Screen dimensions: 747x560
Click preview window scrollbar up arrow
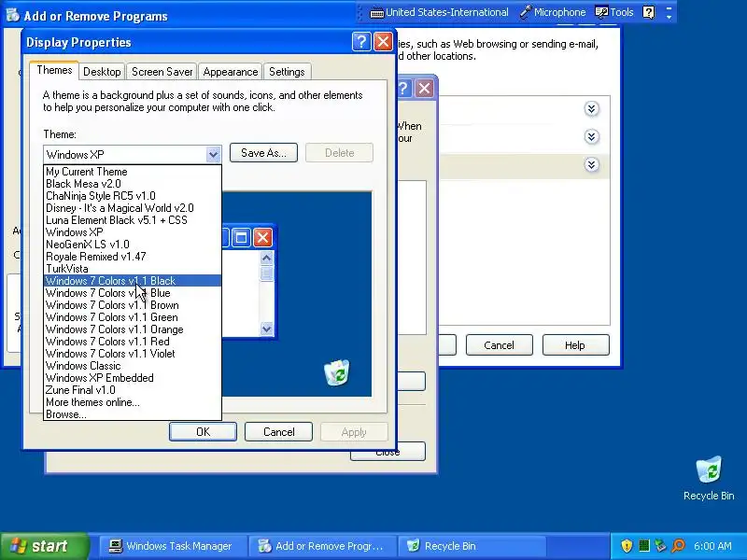[267, 259]
